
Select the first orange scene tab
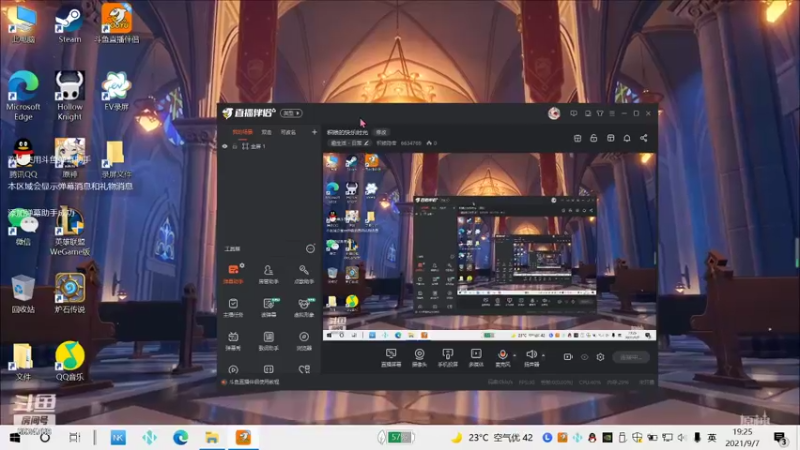[x=242, y=132]
